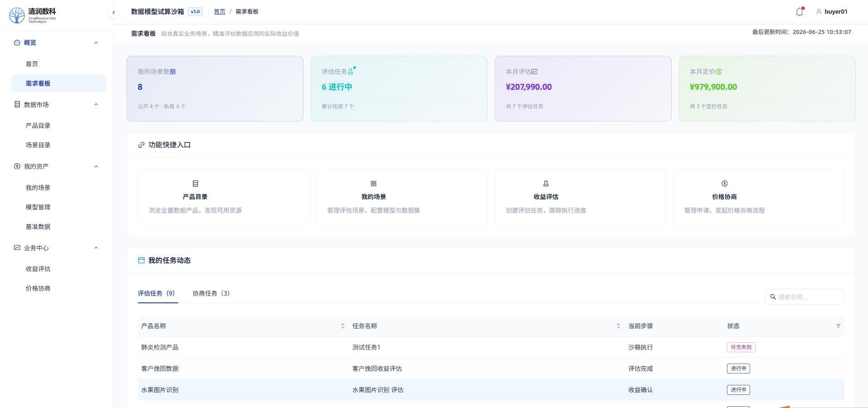Collapse the sidebar with the arrow
The height and width of the screenshot is (408, 868).
[x=114, y=13]
